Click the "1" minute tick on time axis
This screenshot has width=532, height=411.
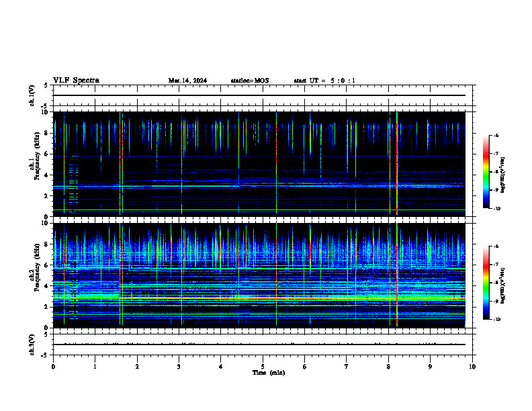pos(95,367)
